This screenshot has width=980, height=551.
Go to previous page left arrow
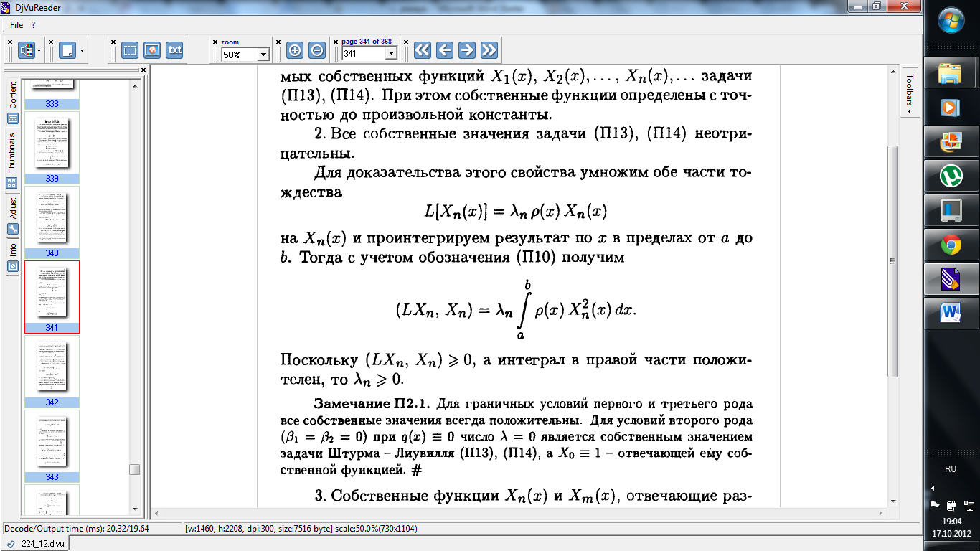445,50
